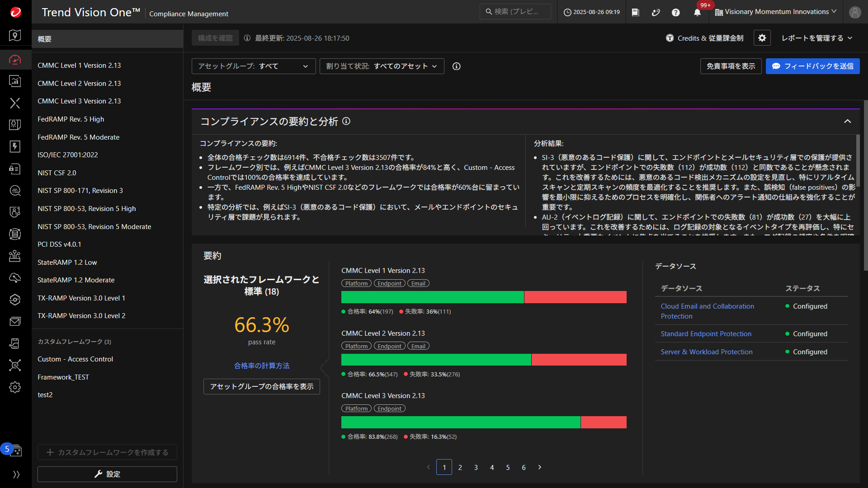Open the アセットグループ dropdown

(x=253, y=66)
